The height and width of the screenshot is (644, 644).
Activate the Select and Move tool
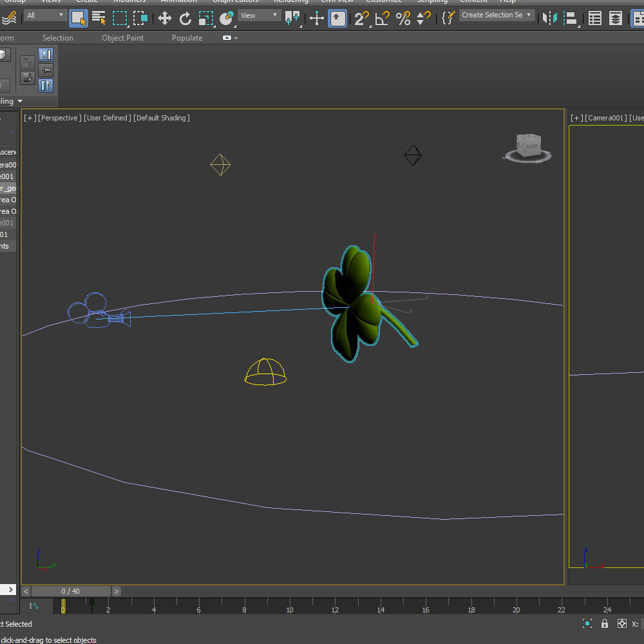point(165,18)
